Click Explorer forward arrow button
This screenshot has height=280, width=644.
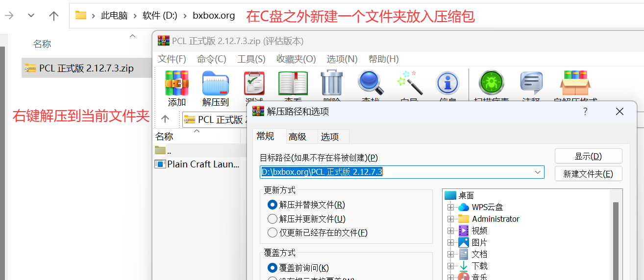tap(9, 16)
